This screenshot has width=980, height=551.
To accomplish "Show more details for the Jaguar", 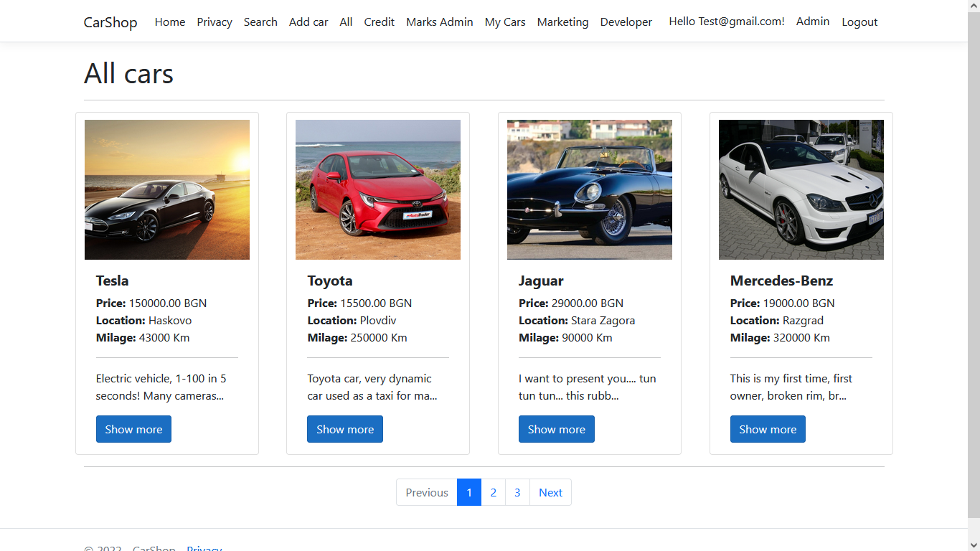I will [x=557, y=429].
